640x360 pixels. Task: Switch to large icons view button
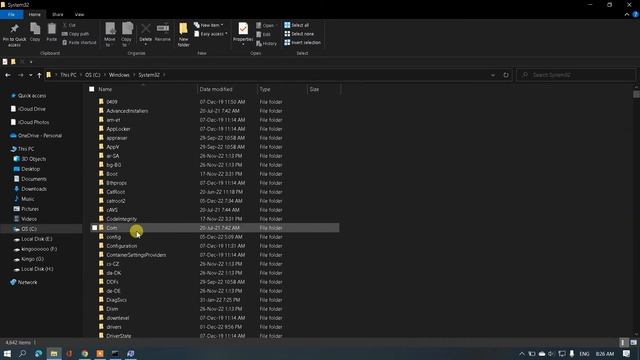tap(633, 342)
